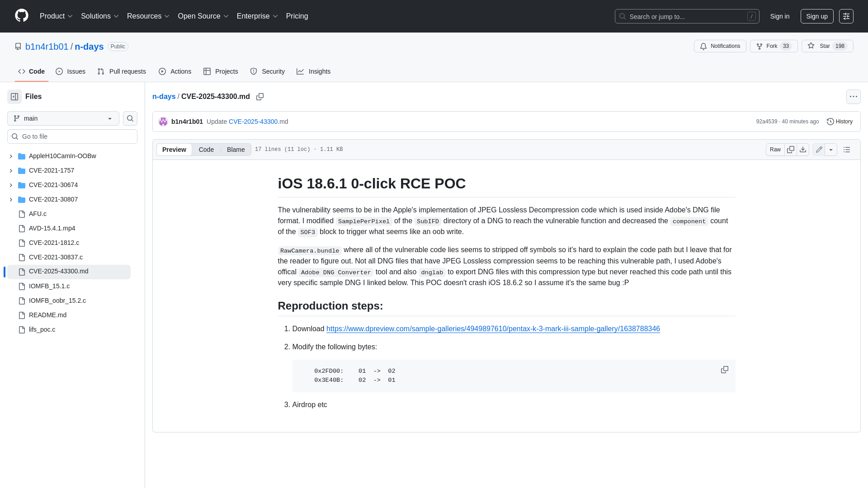Open the Projects tab
This screenshot has width=868, height=488.
coord(221,71)
